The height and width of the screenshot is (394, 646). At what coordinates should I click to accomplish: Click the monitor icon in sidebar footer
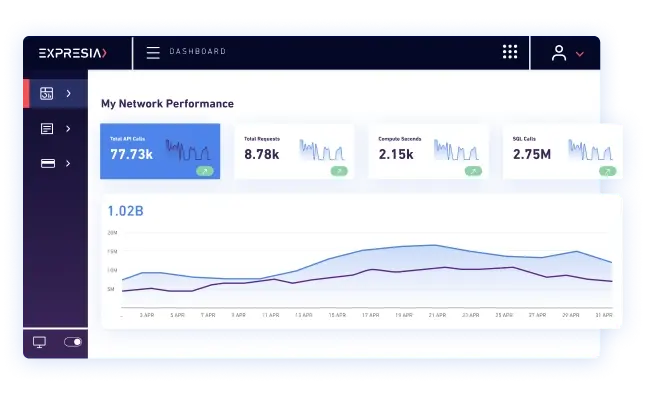click(x=39, y=342)
